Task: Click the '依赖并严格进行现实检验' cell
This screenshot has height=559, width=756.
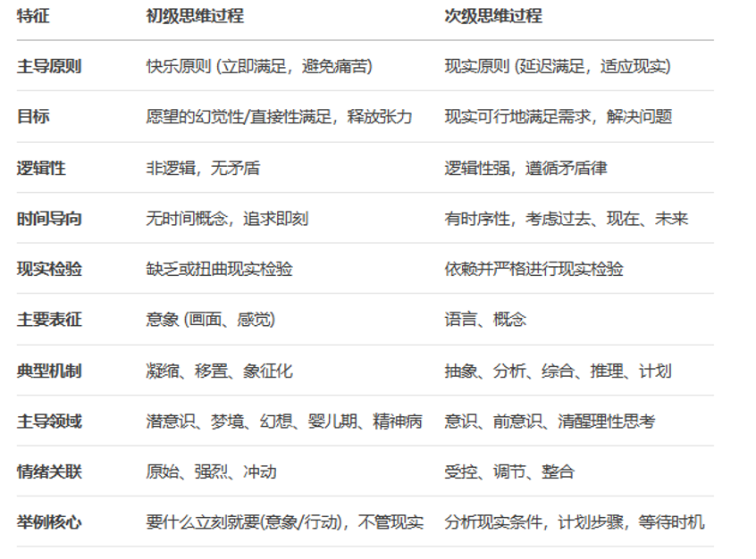Action: click(533, 269)
